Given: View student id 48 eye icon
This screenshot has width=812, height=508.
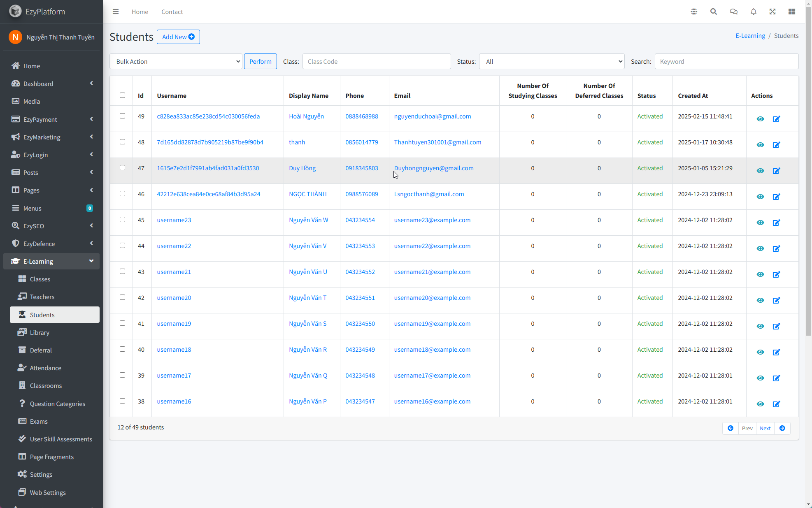Looking at the screenshot, I should tap(760, 145).
